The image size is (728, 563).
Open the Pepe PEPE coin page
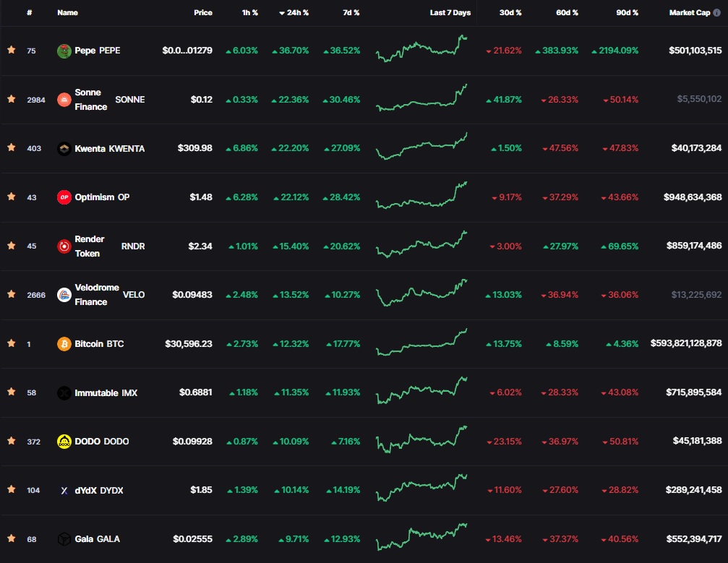pyautogui.click(x=98, y=51)
